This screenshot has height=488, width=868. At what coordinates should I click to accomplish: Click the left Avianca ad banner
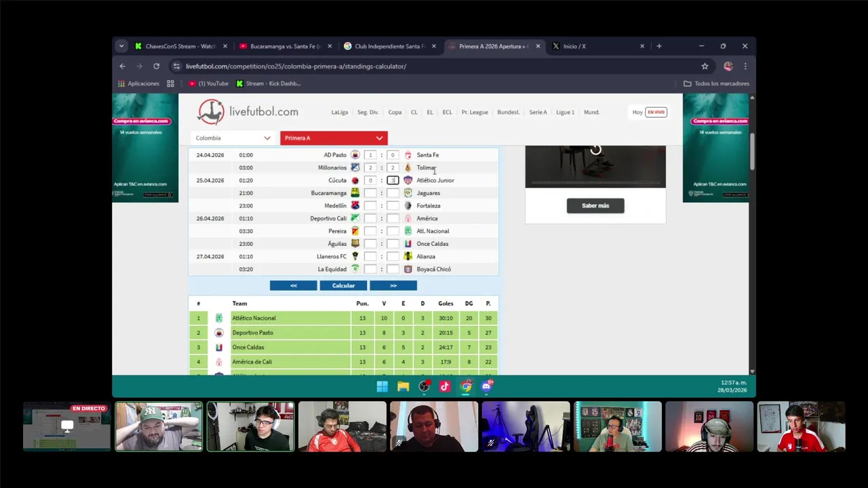(x=145, y=148)
